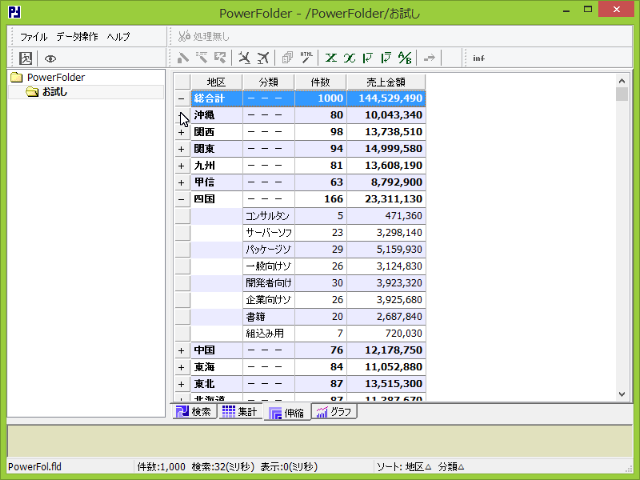The image size is (640, 480).
Task: Select the コンサルタン category cell
Action: coord(268,216)
